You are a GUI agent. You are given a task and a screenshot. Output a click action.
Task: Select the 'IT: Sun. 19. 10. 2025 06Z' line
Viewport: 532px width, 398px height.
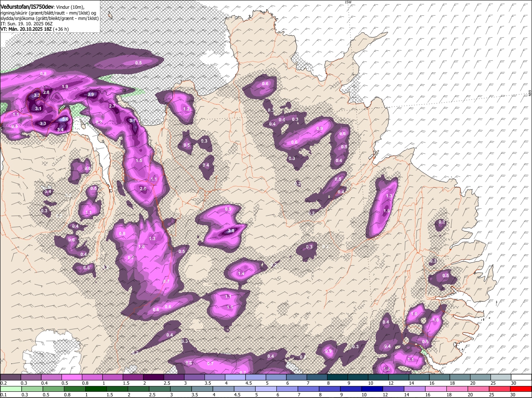coord(26,24)
